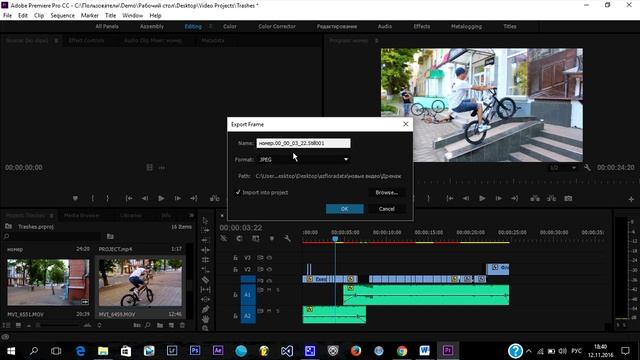Toggle track output eye of top video track
The image size is (640, 360).
click(x=269, y=258)
